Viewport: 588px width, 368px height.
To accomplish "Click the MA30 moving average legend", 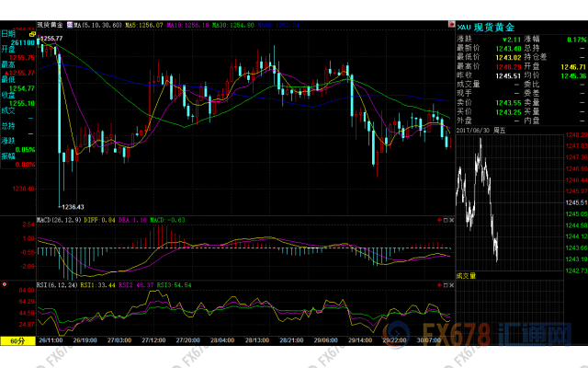I will pyautogui.click(x=237, y=25).
